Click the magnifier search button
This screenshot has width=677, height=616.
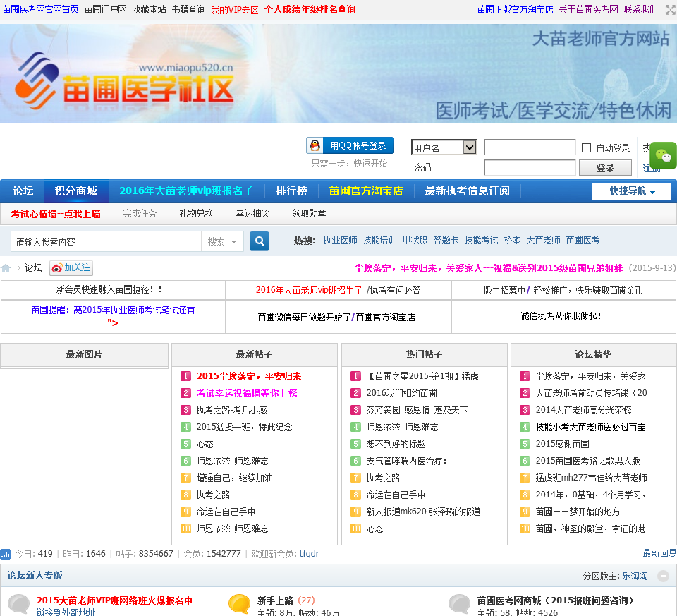coord(260,241)
